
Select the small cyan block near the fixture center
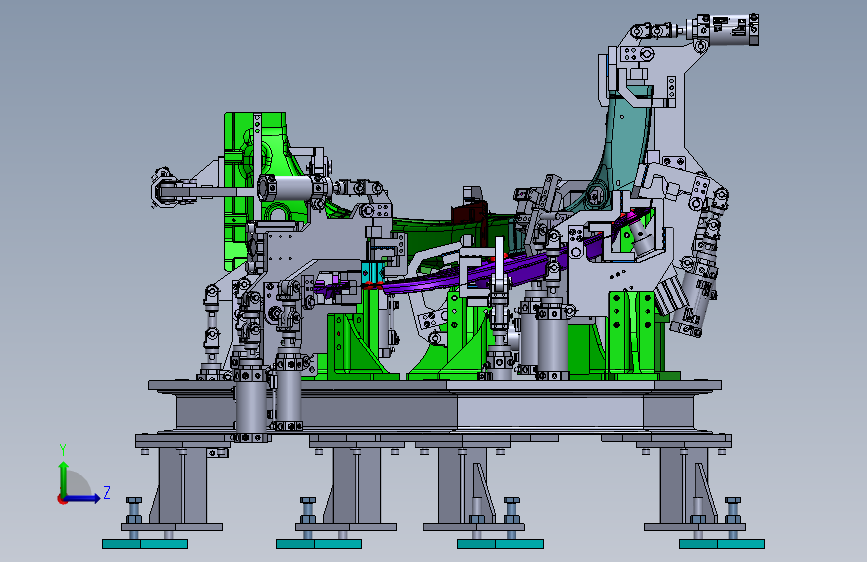[372, 272]
